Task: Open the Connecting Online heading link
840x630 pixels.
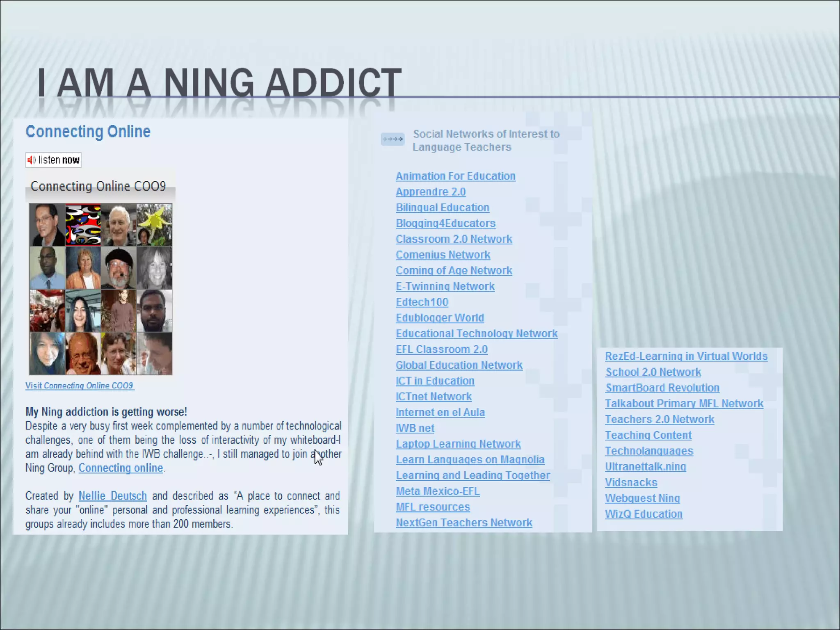Action: pos(88,132)
